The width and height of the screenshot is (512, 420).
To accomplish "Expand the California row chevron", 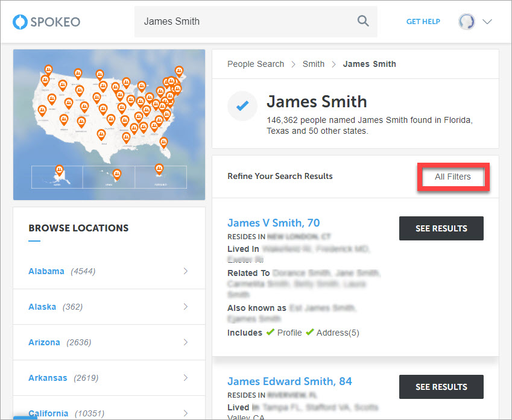I will [186, 413].
